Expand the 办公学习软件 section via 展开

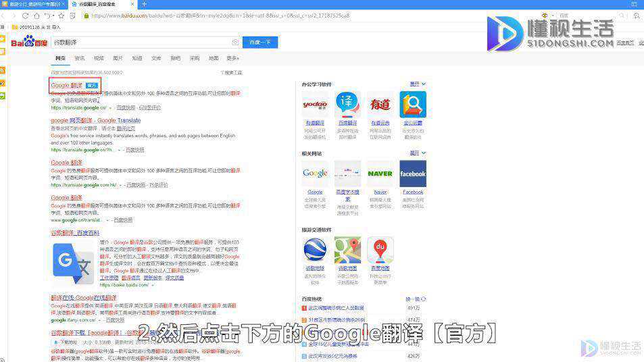pyautogui.click(x=418, y=84)
